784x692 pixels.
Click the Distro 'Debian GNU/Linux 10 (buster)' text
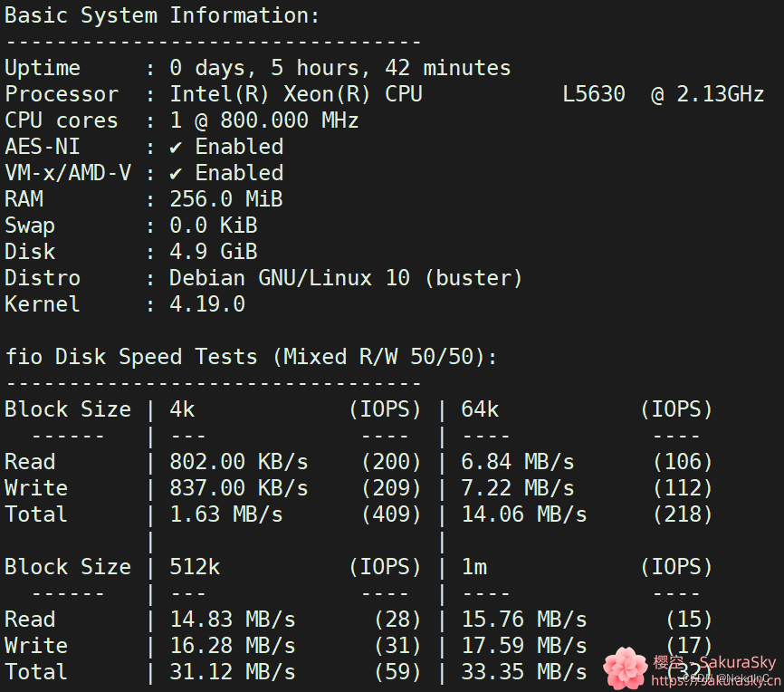click(x=346, y=278)
